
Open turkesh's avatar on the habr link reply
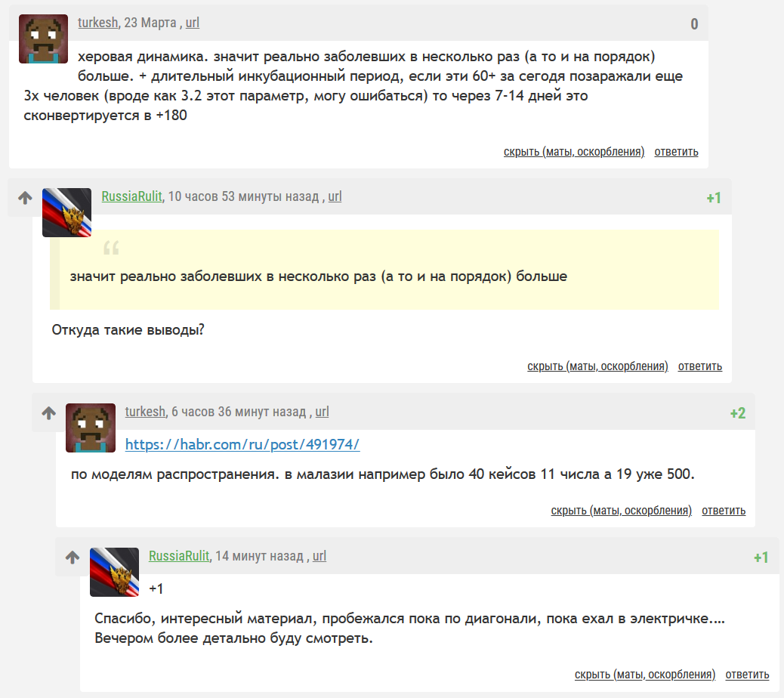pos(91,428)
